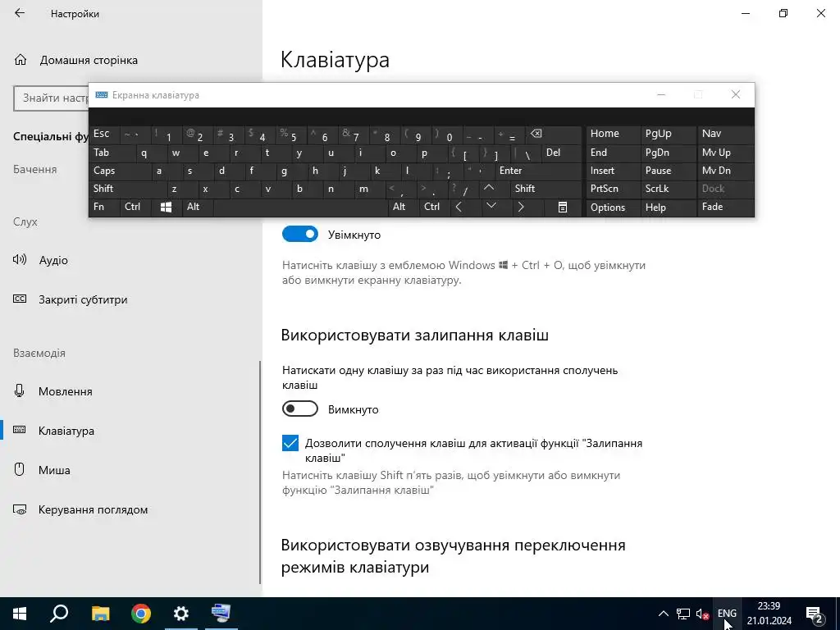Enable the sticky keys toggle Вимкнуто
Image resolution: width=840 pixels, height=630 pixels.
[x=300, y=409]
